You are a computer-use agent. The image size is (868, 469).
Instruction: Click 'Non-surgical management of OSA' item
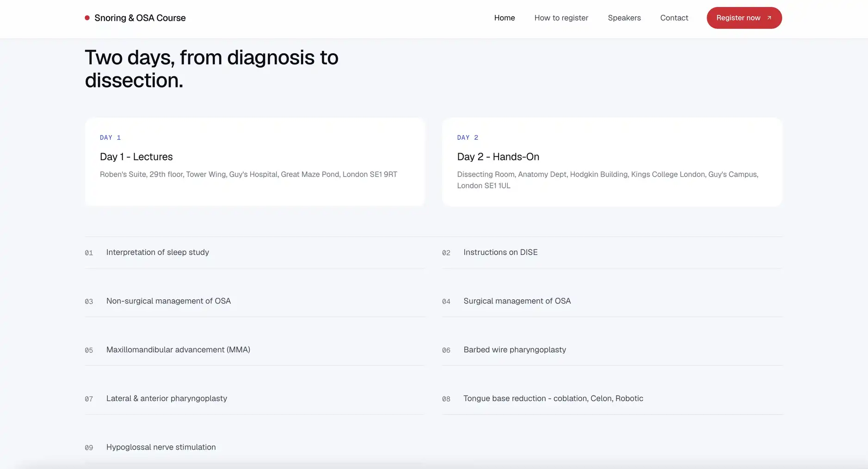pyautogui.click(x=255, y=301)
